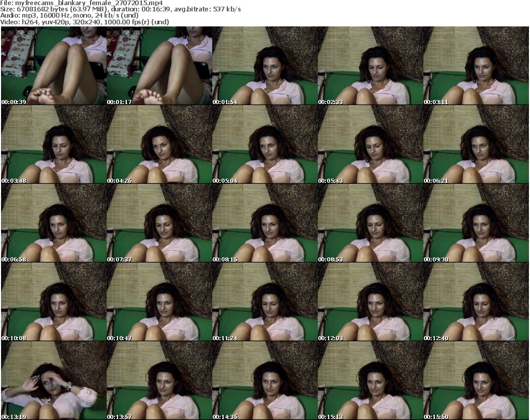Select the thumbnail timestamped 00:00:39
Viewport: 530px width, 420px height.
click(x=54, y=66)
